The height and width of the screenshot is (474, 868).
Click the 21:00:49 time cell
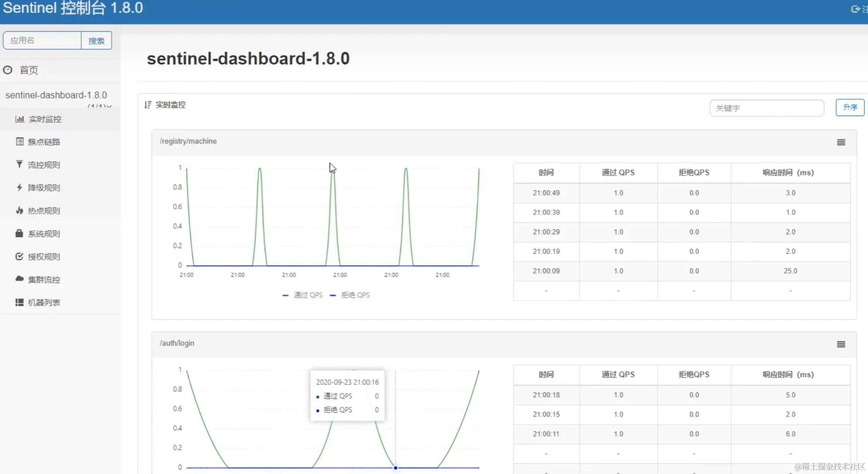click(x=546, y=193)
